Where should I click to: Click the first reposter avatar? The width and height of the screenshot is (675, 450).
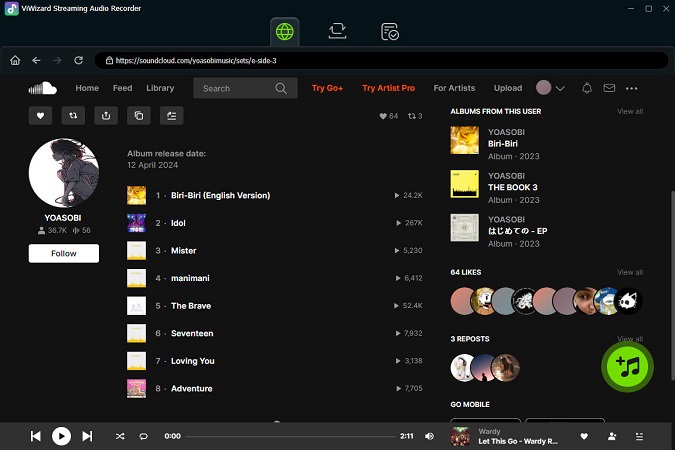tap(463, 367)
